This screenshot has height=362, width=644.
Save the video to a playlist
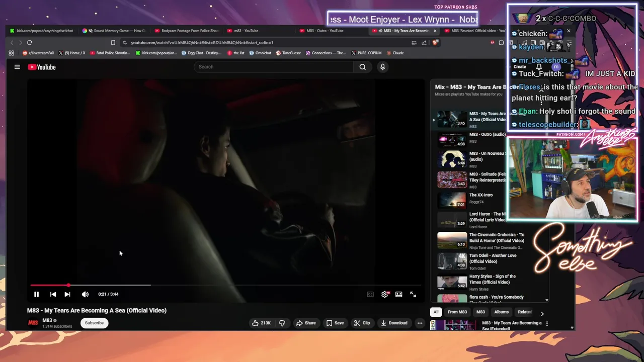point(335,323)
